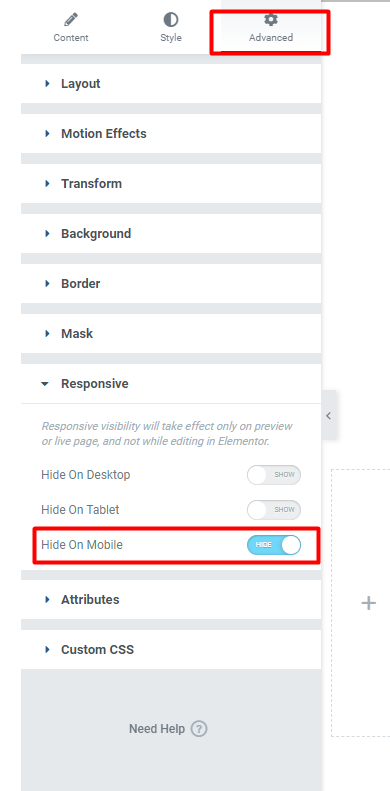
Task: Collapse the panel with the side chevron
Action: (x=328, y=416)
